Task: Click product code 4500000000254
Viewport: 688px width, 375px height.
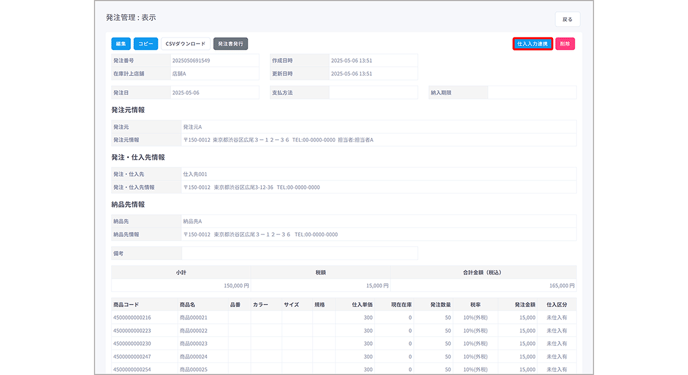Action: coord(132,369)
